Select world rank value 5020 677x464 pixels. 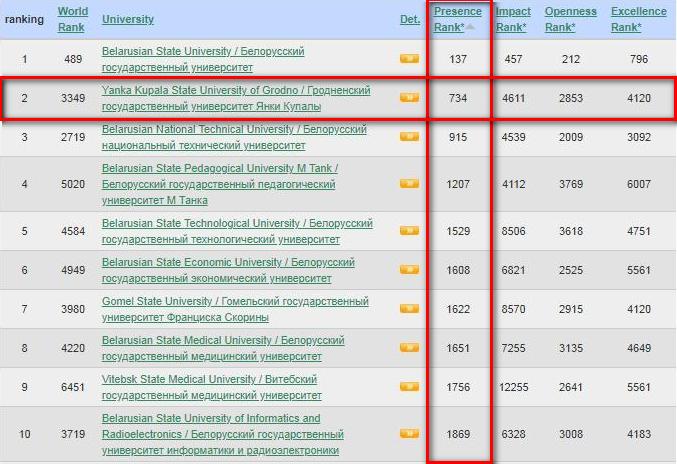(73, 184)
